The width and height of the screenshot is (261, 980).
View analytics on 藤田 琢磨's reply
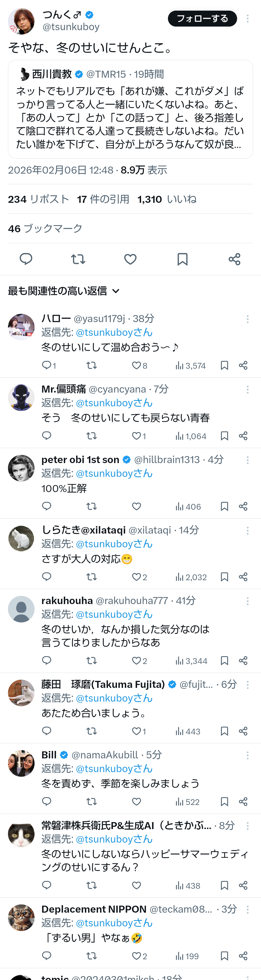(188, 731)
